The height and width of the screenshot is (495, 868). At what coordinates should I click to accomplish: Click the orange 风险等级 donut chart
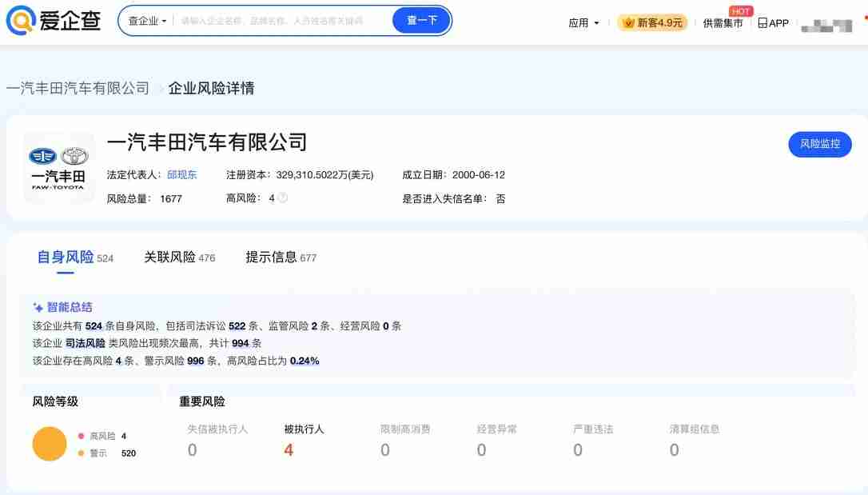[x=50, y=443]
